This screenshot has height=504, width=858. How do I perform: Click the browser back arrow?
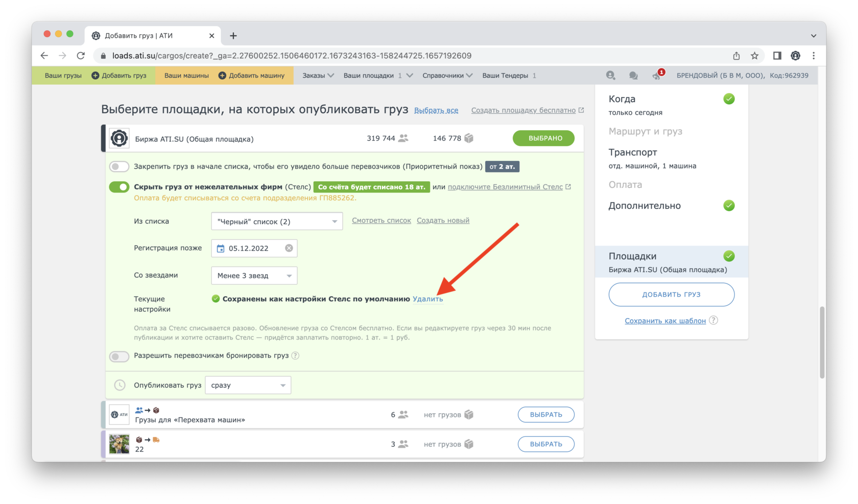[44, 56]
